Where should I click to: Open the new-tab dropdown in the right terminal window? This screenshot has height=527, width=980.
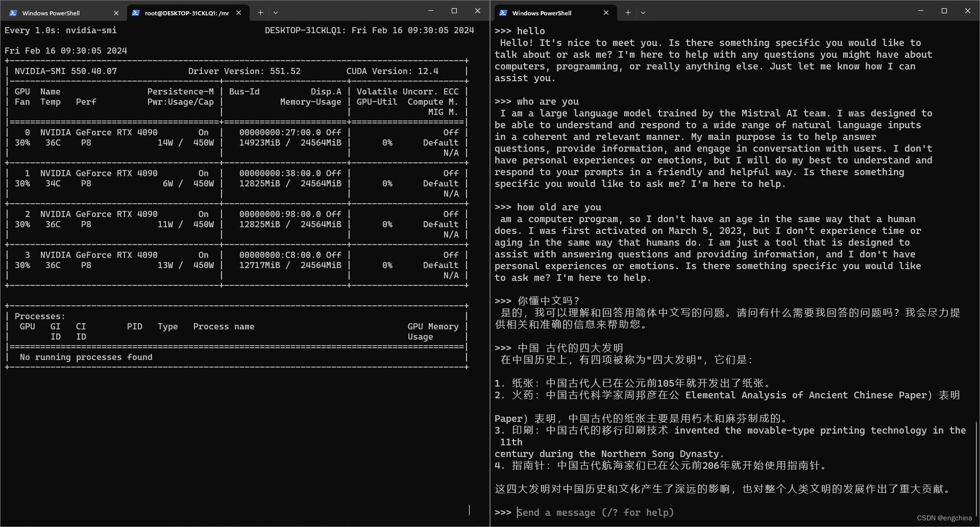click(643, 13)
